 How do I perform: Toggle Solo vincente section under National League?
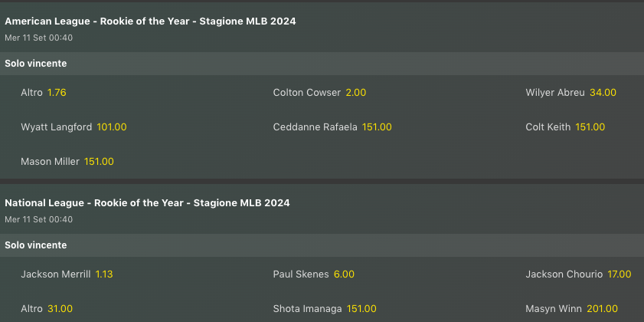(35, 245)
